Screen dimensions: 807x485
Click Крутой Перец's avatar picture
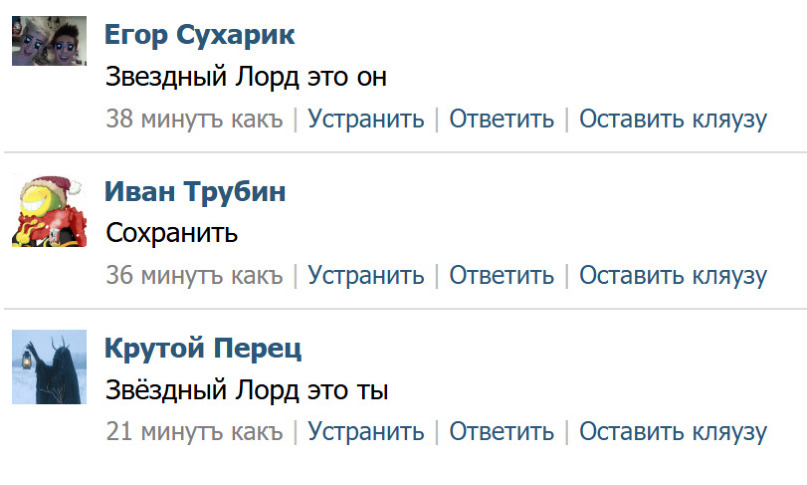pos(49,367)
